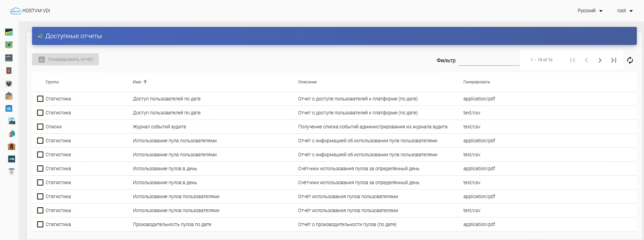644x240 pixels.
Task: Open the red power switch sidebar icon
Action: coord(9,70)
